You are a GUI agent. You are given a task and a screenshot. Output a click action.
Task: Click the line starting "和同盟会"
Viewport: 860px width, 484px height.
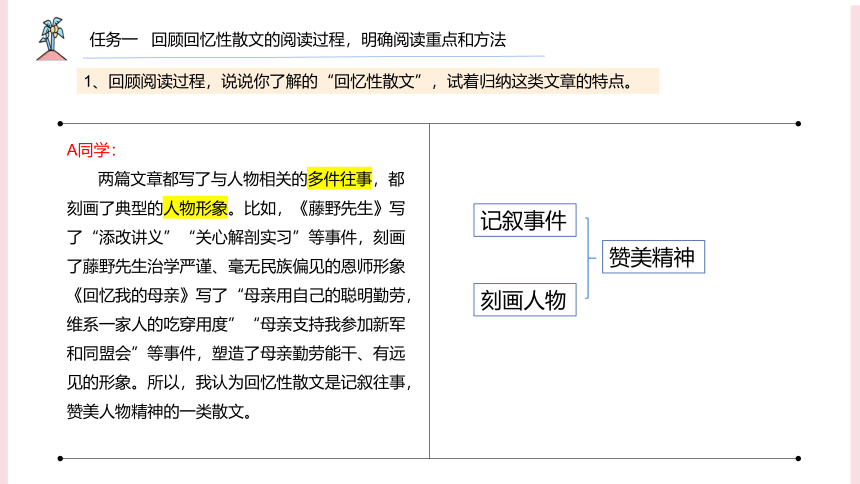(x=236, y=353)
